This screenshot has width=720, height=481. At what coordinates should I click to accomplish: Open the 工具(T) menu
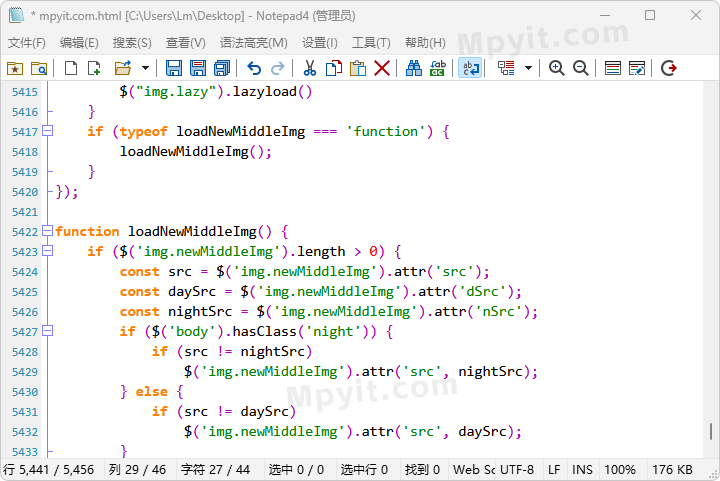tap(371, 43)
